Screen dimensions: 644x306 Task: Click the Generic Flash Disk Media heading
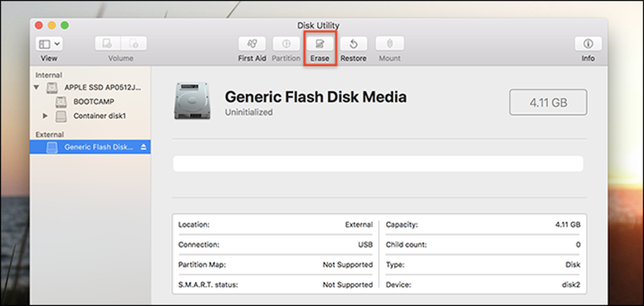click(x=316, y=97)
